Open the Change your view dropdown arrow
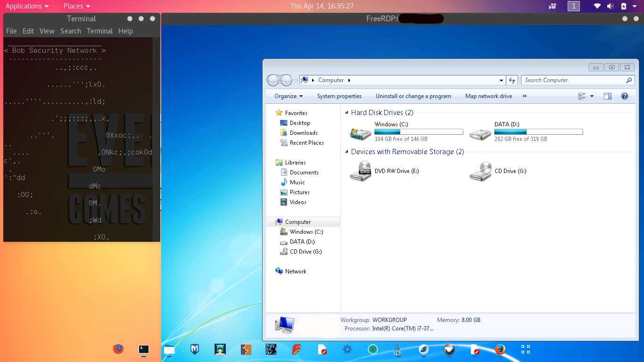Screen dimensions: 644x362 (x=591, y=96)
